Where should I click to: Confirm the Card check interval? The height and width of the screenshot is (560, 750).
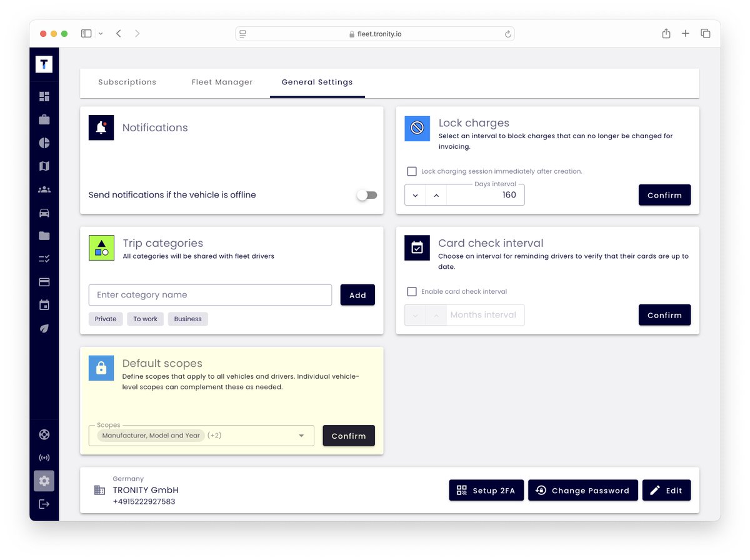point(664,315)
